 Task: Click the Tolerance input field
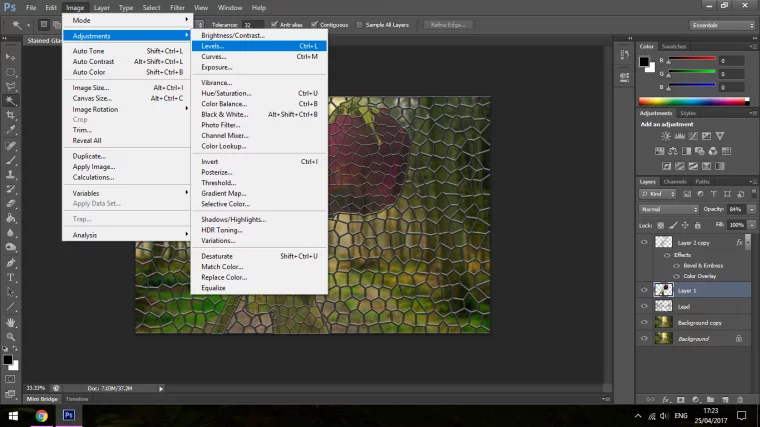(253, 25)
